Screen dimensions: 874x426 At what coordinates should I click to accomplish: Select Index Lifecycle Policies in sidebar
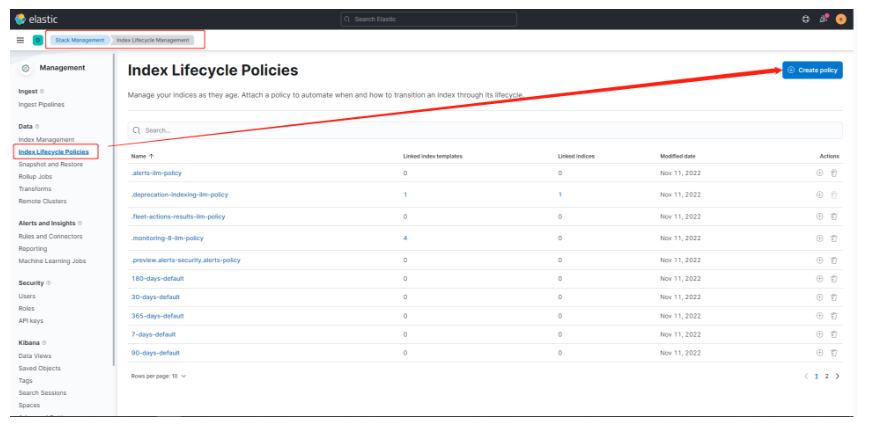(x=54, y=152)
